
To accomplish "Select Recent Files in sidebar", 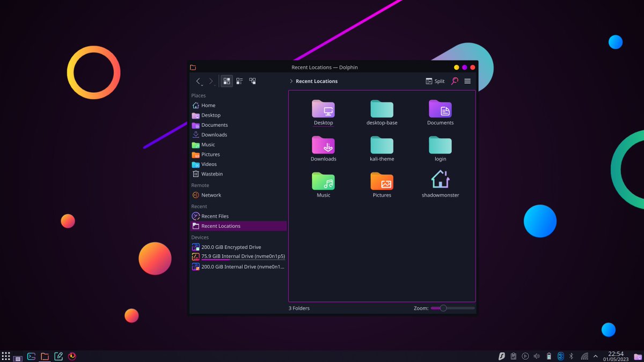I will point(238,216).
